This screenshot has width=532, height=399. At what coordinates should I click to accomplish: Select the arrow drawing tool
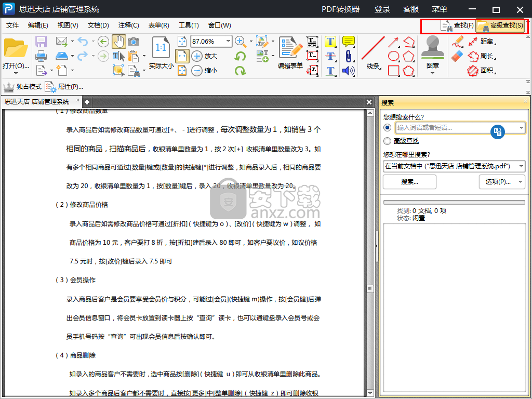(393, 42)
